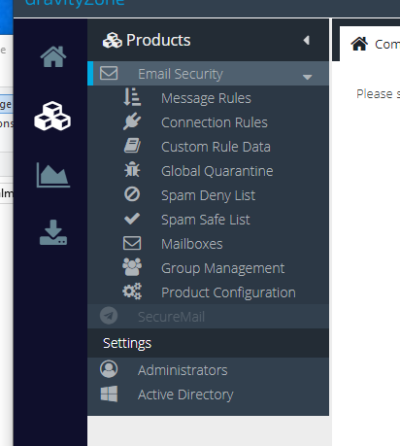Viewport: 400px width, 446px height.
Task: Click the Message Rules sort icon
Action: (x=132, y=97)
